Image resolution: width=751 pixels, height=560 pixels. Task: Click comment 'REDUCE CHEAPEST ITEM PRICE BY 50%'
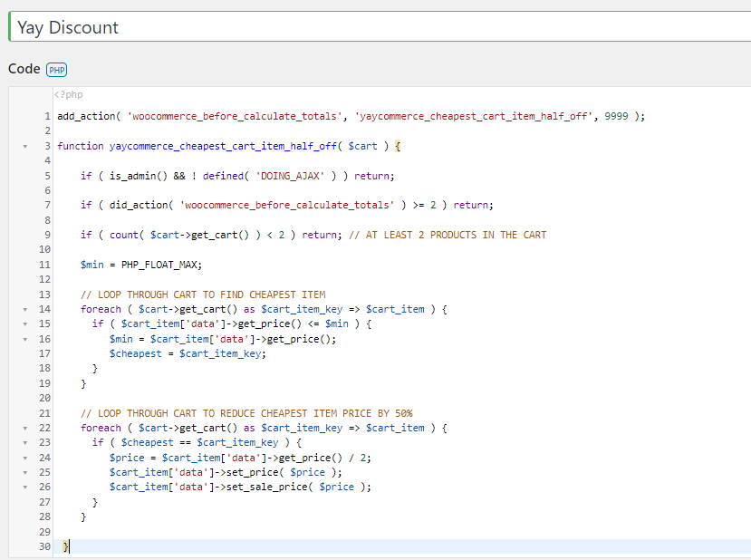click(x=316, y=413)
